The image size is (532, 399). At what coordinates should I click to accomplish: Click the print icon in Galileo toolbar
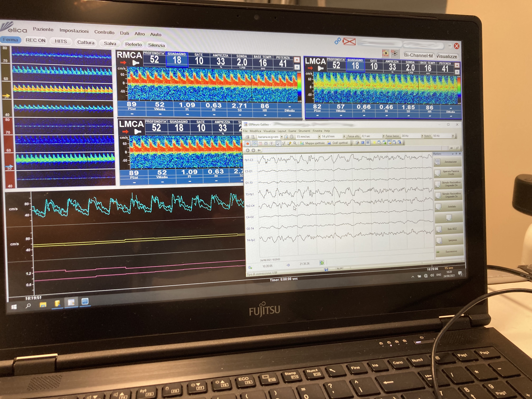[x=247, y=137]
